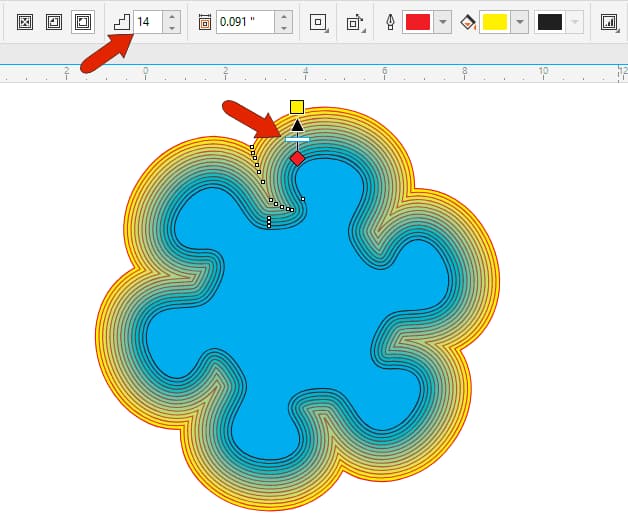Open the Contour Corners options
628x528 pixels.
[319, 21]
